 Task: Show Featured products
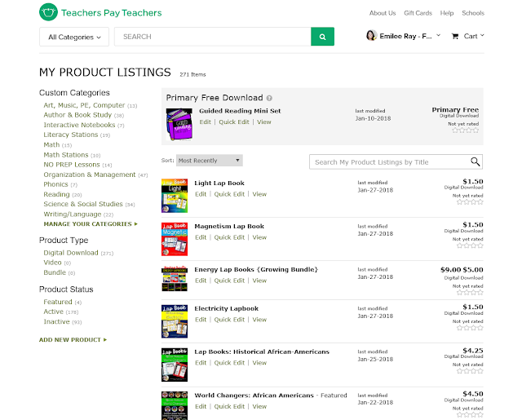pyautogui.click(x=58, y=302)
